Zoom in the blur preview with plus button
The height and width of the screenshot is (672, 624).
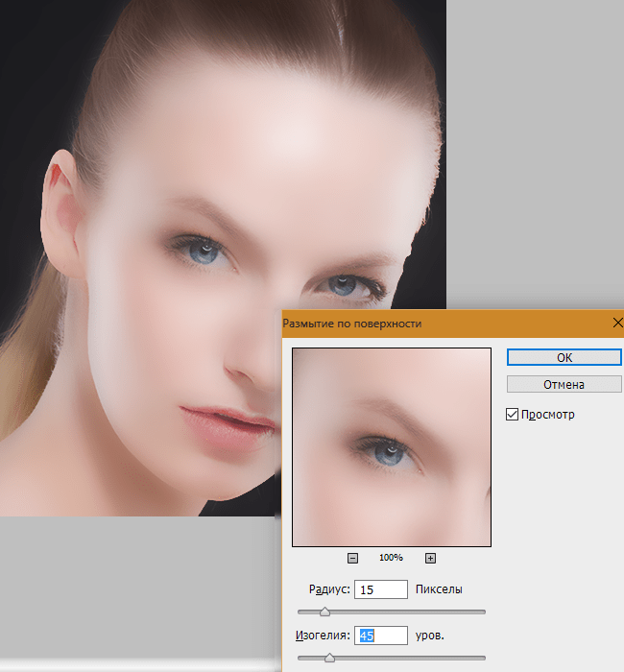coord(430,558)
